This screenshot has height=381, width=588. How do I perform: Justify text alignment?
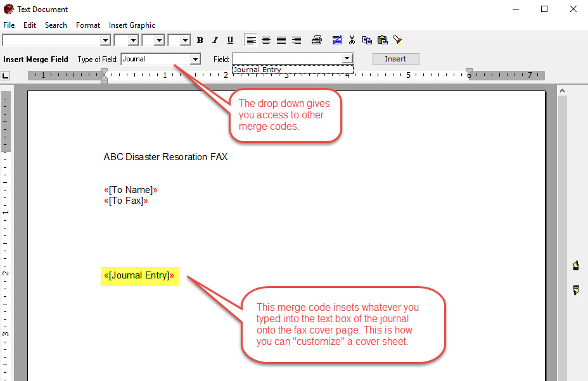click(x=281, y=40)
